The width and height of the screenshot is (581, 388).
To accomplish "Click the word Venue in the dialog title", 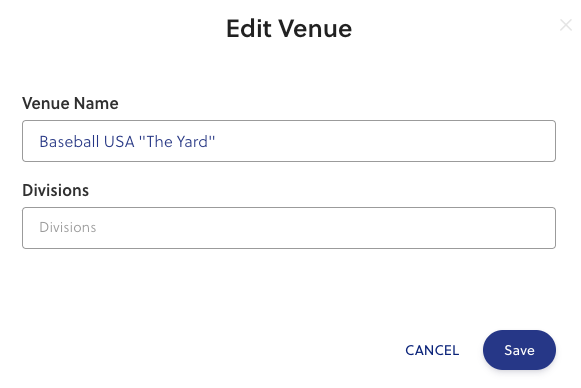I will click(x=315, y=29).
